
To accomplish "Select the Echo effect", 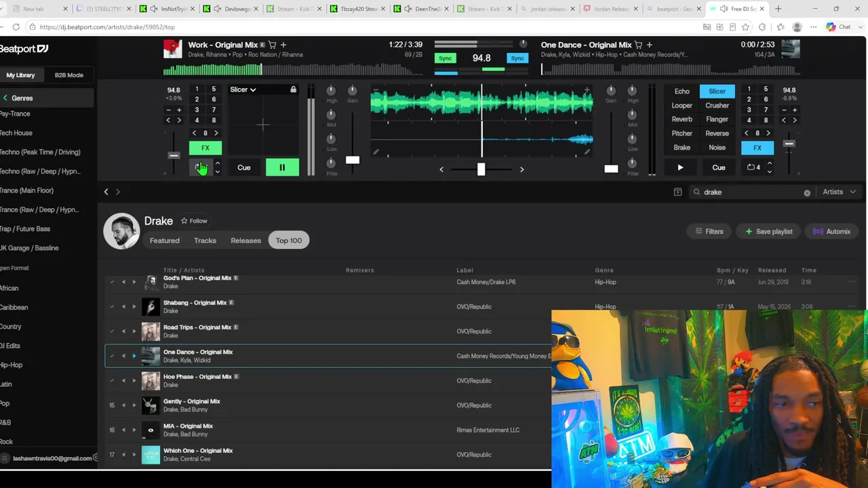I will (682, 91).
